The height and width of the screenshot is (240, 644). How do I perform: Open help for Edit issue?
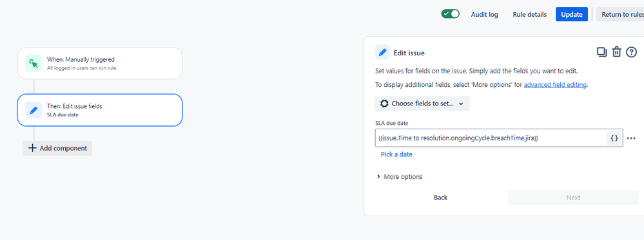(631, 52)
